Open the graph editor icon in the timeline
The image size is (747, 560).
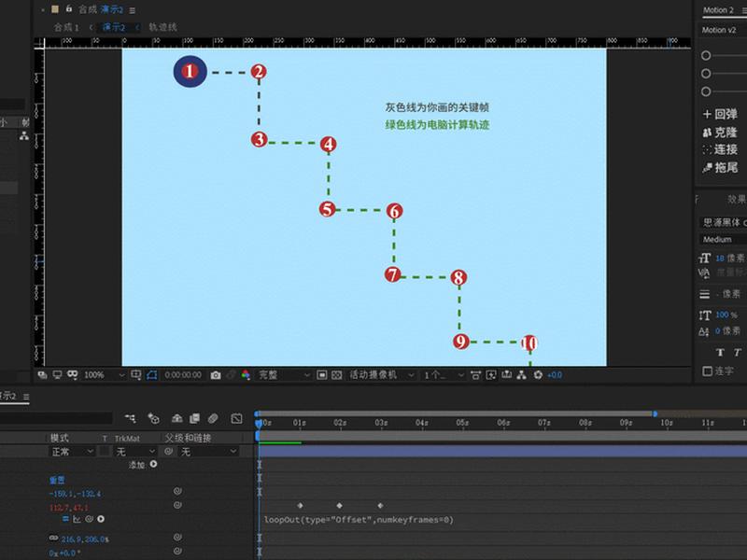(x=236, y=418)
